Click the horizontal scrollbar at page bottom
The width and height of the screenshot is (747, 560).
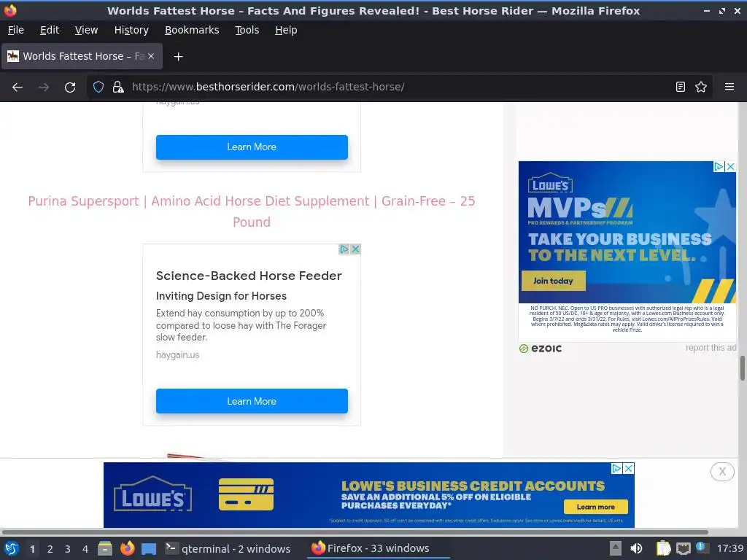[355, 532]
